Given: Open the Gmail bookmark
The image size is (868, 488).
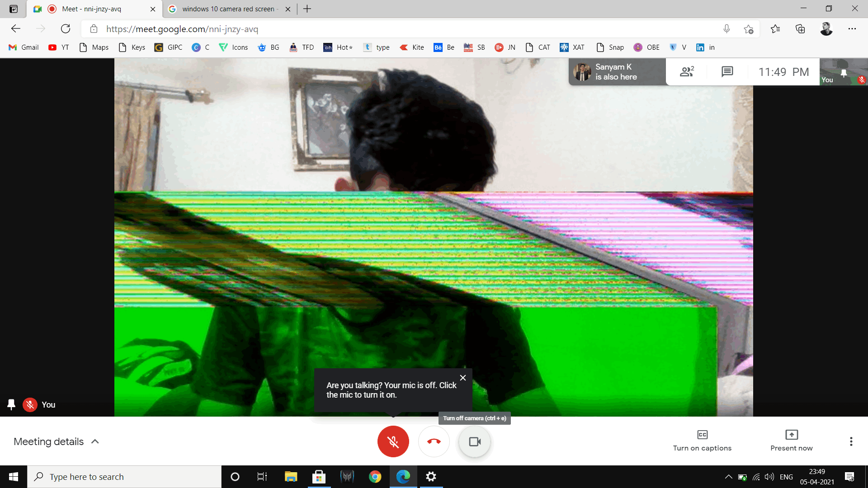Looking at the screenshot, I should (24, 47).
